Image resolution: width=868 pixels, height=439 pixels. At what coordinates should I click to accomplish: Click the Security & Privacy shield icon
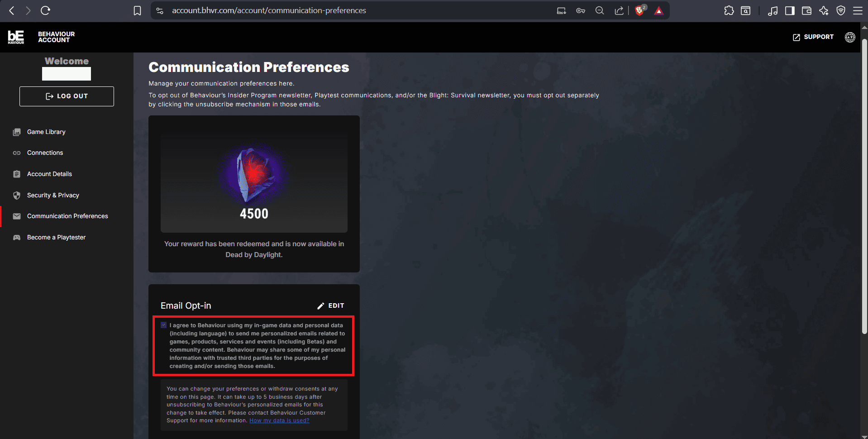tap(17, 196)
